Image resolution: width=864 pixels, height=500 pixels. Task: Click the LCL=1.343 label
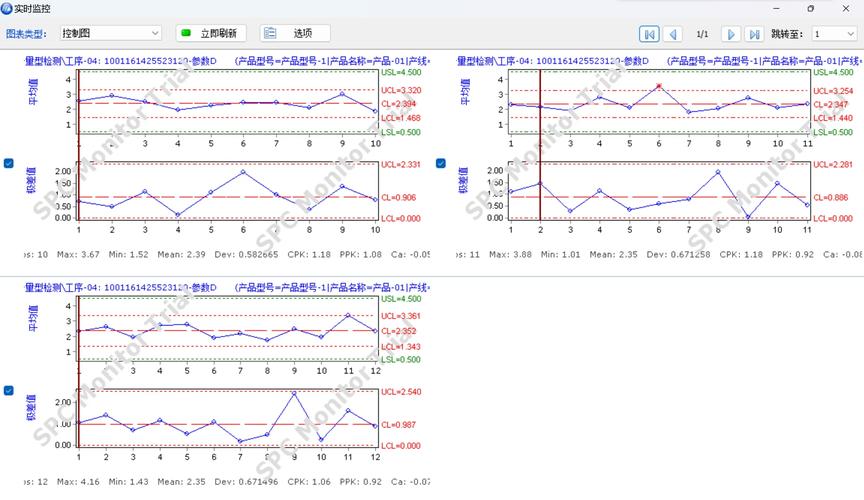[401, 347]
